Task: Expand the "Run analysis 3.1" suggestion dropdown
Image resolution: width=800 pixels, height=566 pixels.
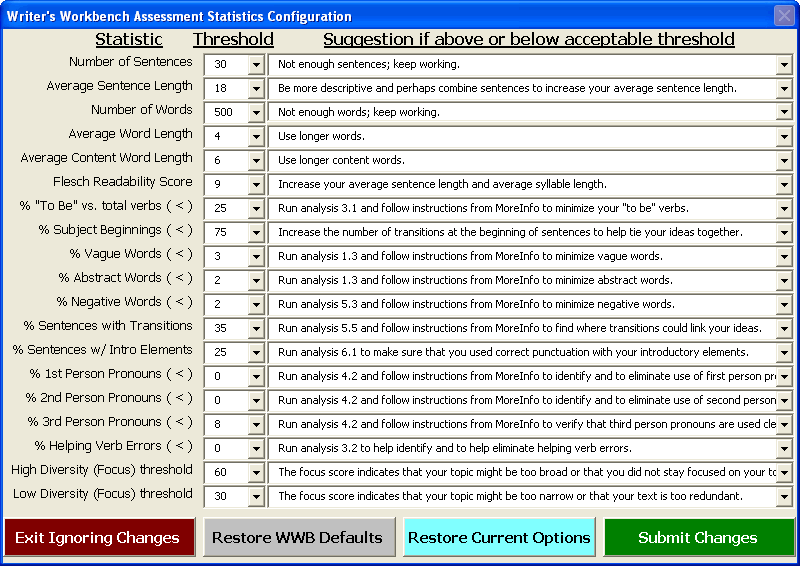Action: click(784, 208)
